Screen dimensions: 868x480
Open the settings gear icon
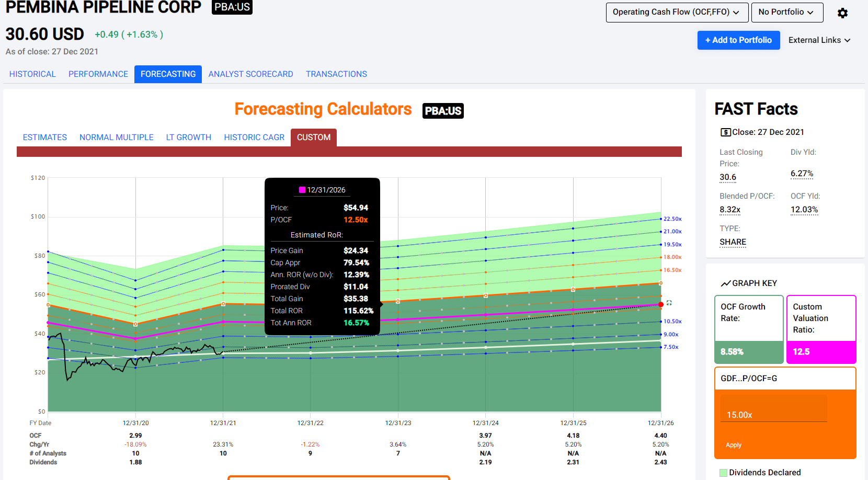click(842, 13)
